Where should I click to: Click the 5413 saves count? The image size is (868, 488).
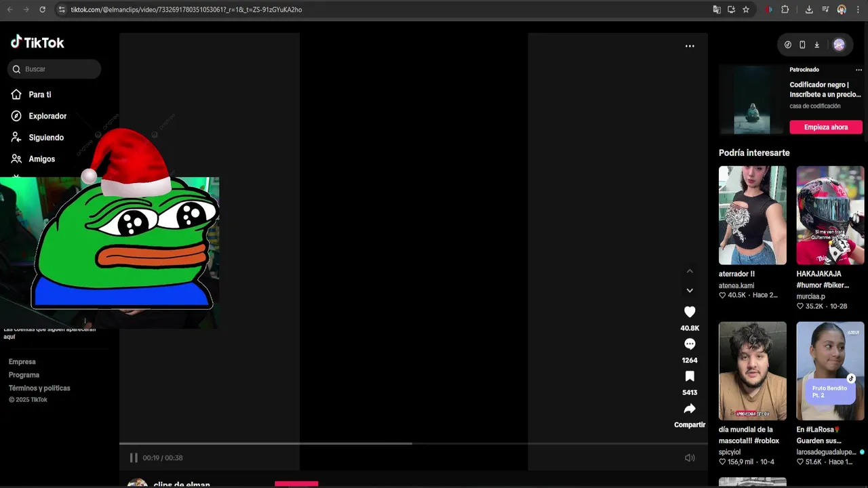tap(690, 392)
